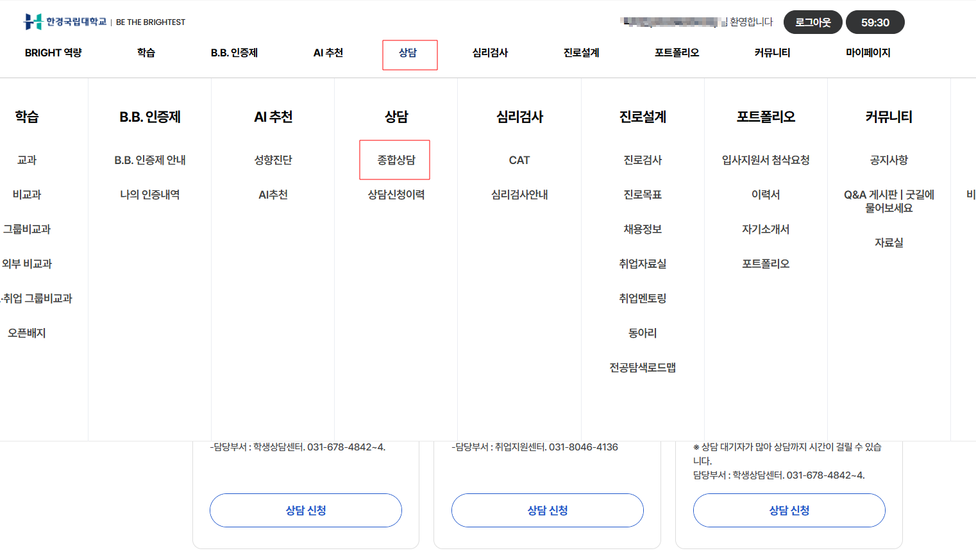Open the 상담신청이력 submenu item
Viewport: 976px width, 560px height.
coord(396,195)
